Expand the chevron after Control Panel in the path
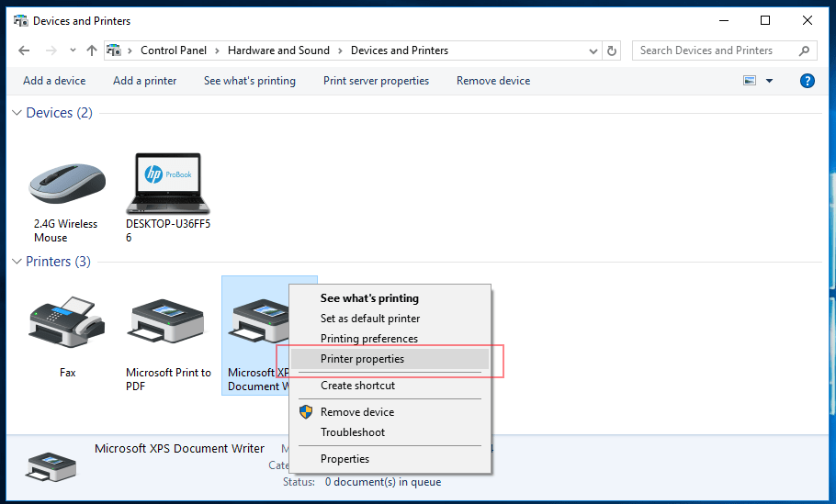The width and height of the screenshot is (836, 504). [217, 51]
